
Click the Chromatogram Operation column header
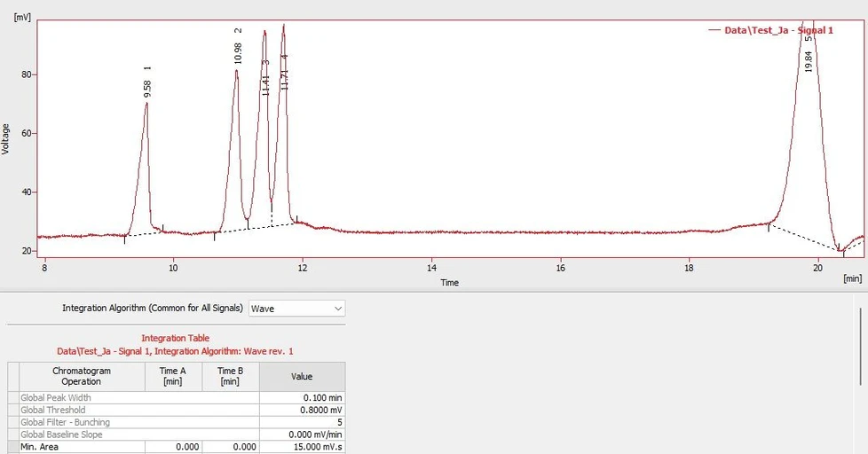click(x=81, y=377)
